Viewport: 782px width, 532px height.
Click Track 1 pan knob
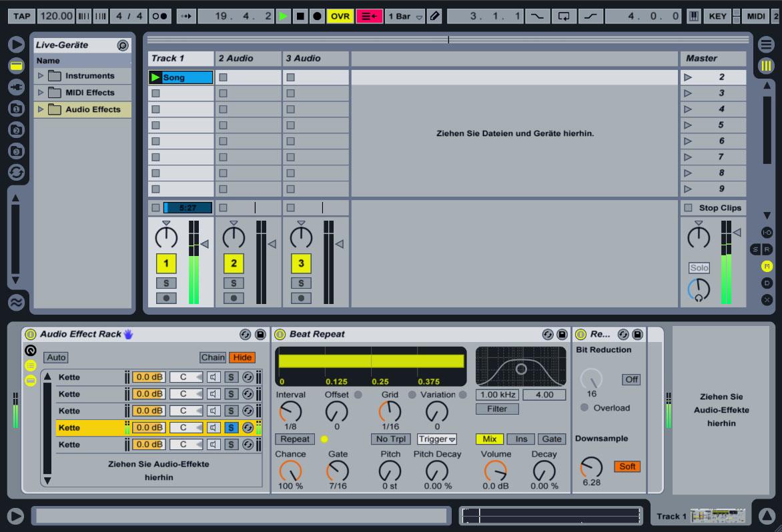coord(166,237)
